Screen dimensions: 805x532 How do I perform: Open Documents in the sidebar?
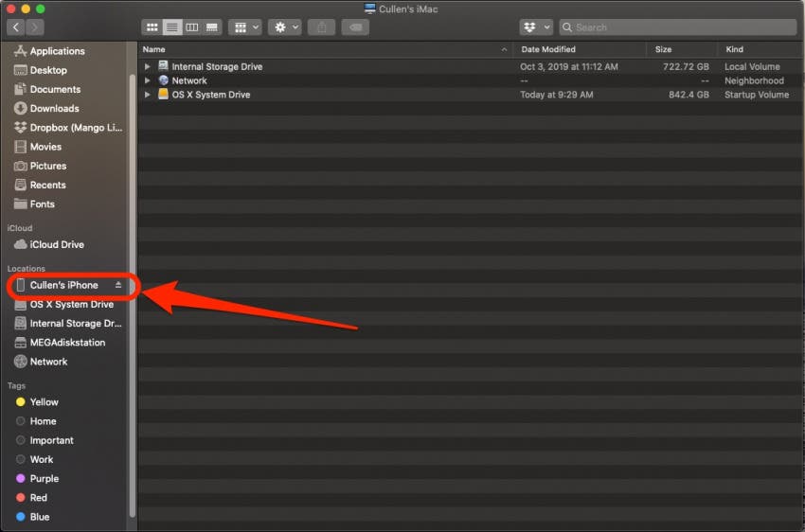pos(55,89)
